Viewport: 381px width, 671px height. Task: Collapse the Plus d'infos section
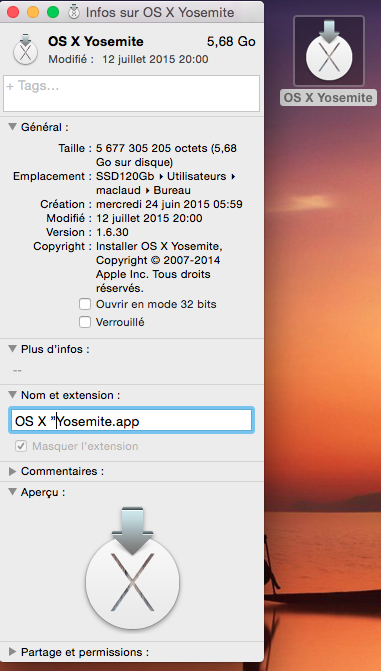[13, 349]
